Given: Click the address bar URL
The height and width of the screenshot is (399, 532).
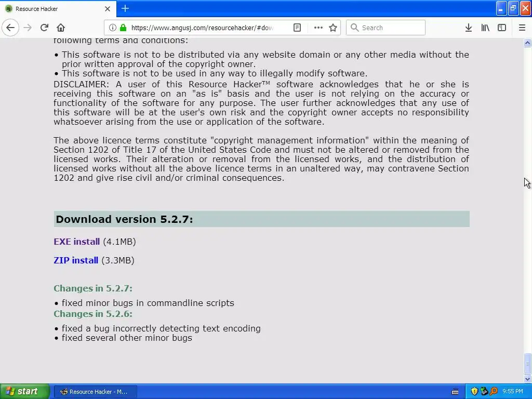Looking at the screenshot, I should click(202, 28).
